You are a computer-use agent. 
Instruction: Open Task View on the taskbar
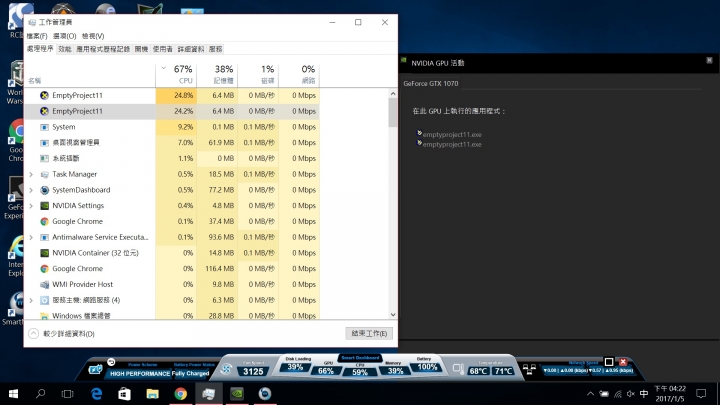coord(68,394)
